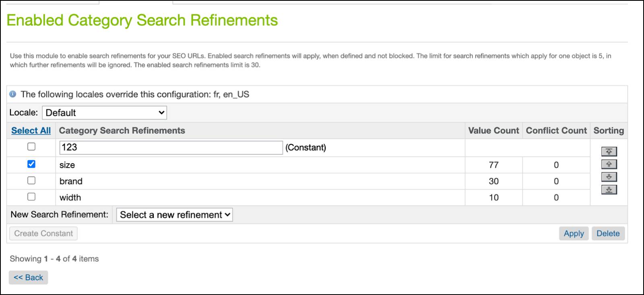The image size is (644, 295).
Task: Expand the 'Select a new refinement' dropdown
Action: click(174, 215)
